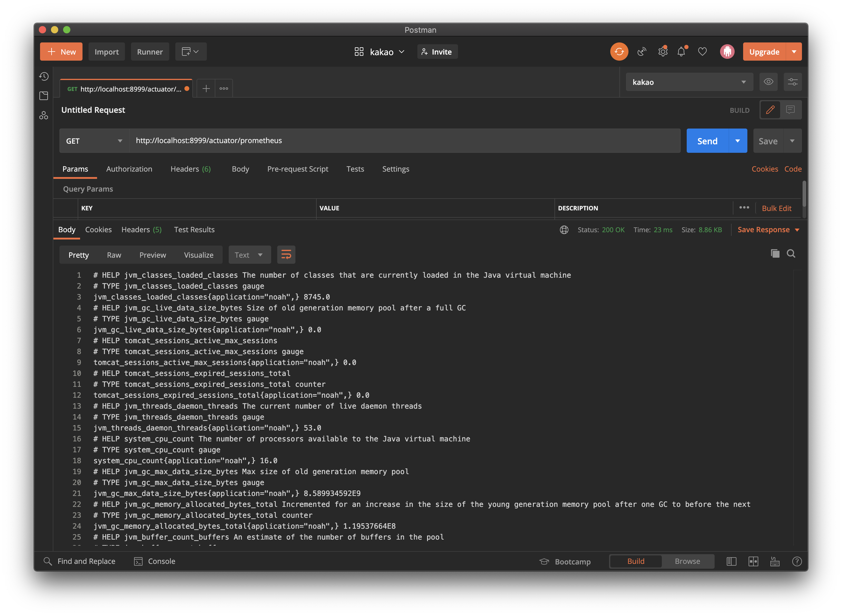Open the Cookies link near Code
This screenshot has width=842, height=616.
(765, 169)
